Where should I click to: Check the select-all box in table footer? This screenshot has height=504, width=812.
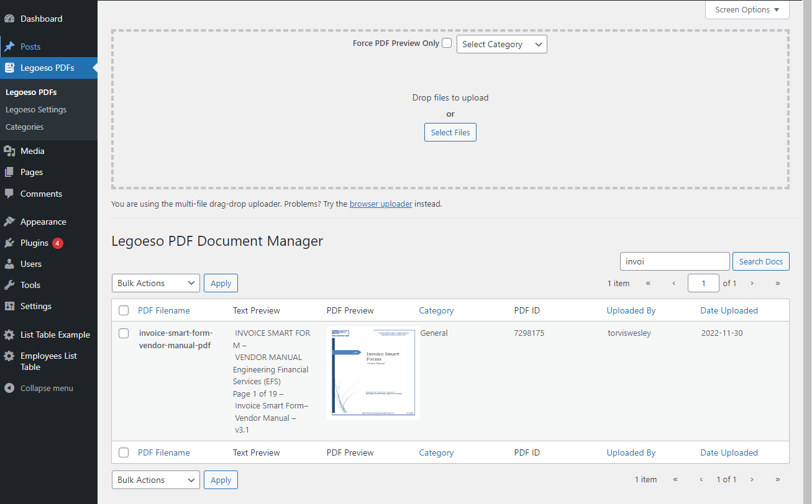click(x=124, y=452)
